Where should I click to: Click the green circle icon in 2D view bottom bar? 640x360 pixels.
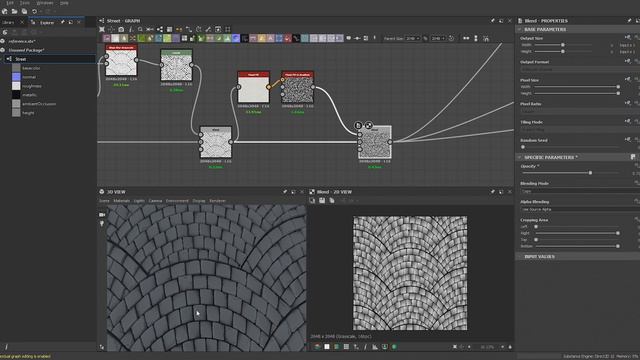pos(394,347)
